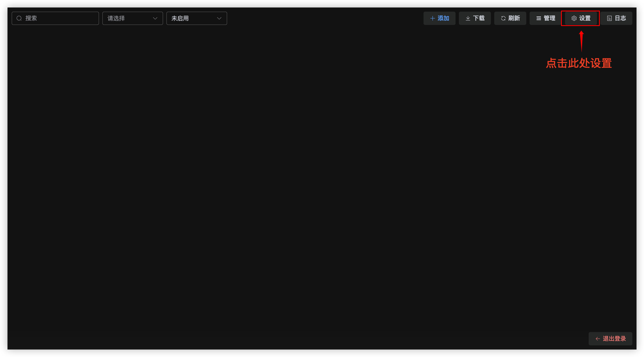Viewport: 644px width, 357px height.
Task: Focus the 搜索 search input field
Action: pyautogui.click(x=55, y=18)
